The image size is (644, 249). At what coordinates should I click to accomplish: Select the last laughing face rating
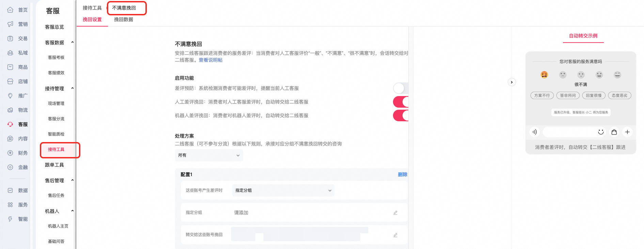point(617,75)
